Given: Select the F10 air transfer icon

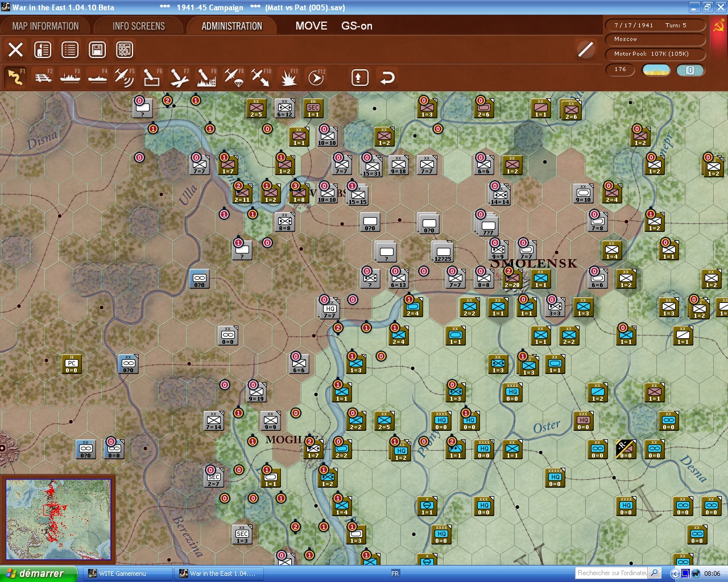Looking at the screenshot, I should click(x=261, y=77).
